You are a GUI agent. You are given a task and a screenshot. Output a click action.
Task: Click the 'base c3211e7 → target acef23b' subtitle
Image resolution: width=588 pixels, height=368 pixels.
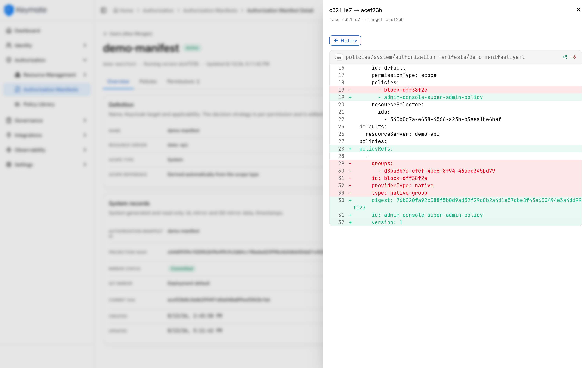click(366, 20)
